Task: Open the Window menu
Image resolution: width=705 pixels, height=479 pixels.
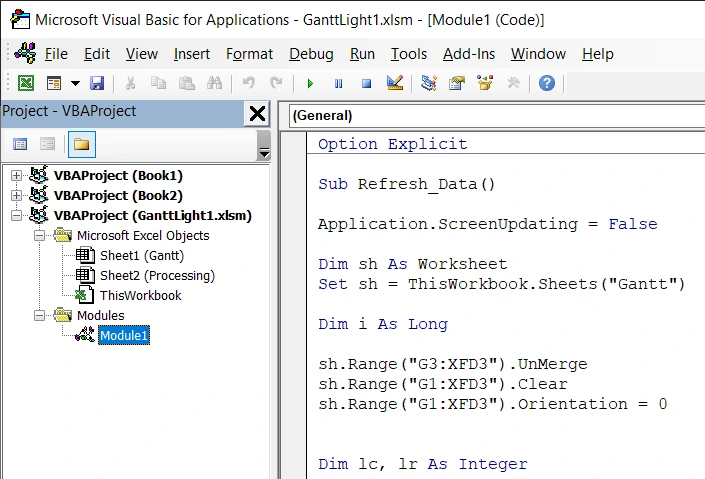Action: tap(538, 54)
